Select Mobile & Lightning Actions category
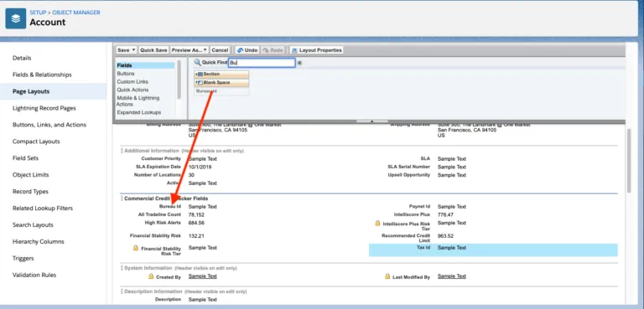The width and height of the screenshot is (644, 309). pyautogui.click(x=138, y=101)
